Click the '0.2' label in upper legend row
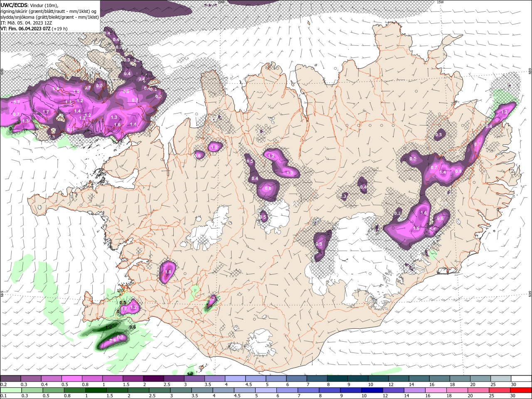532x399 pixels. click(x=3, y=384)
